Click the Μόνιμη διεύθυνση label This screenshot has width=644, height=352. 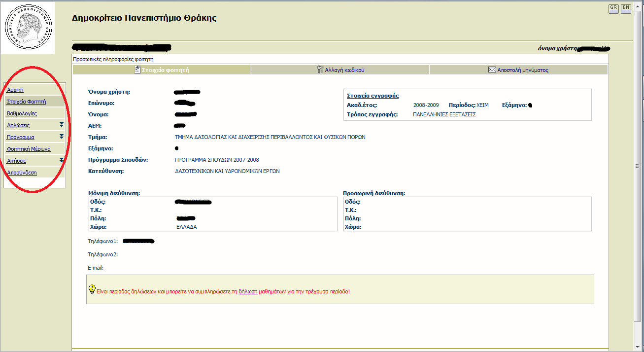(x=114, y=194)
